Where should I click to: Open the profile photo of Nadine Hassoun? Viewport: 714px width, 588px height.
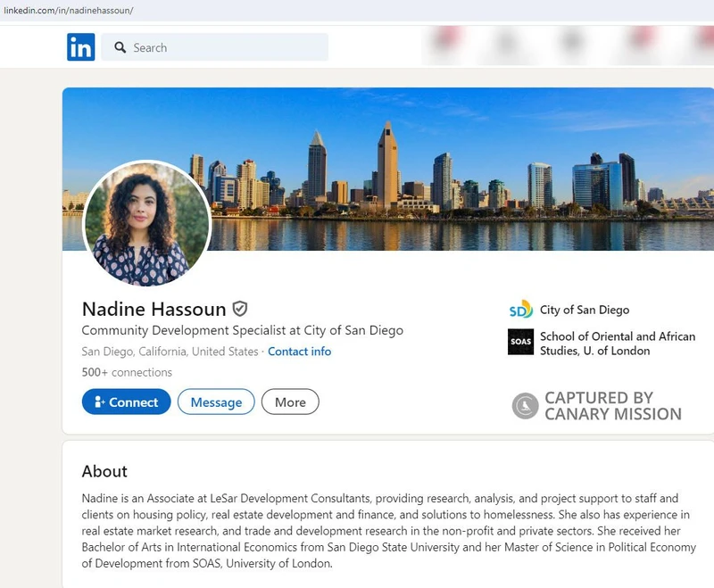coord(146,223)
